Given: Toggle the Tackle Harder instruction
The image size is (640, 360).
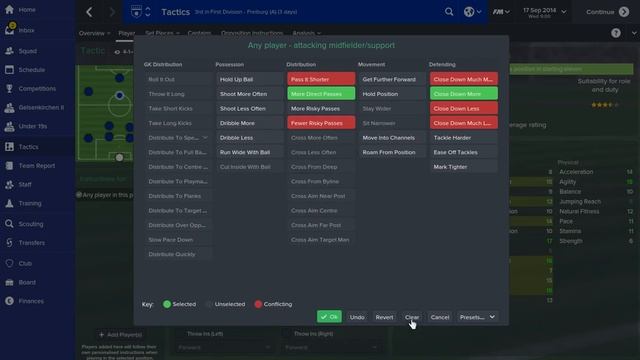Looking at the screenshot, I should click(x=464, y=138).
